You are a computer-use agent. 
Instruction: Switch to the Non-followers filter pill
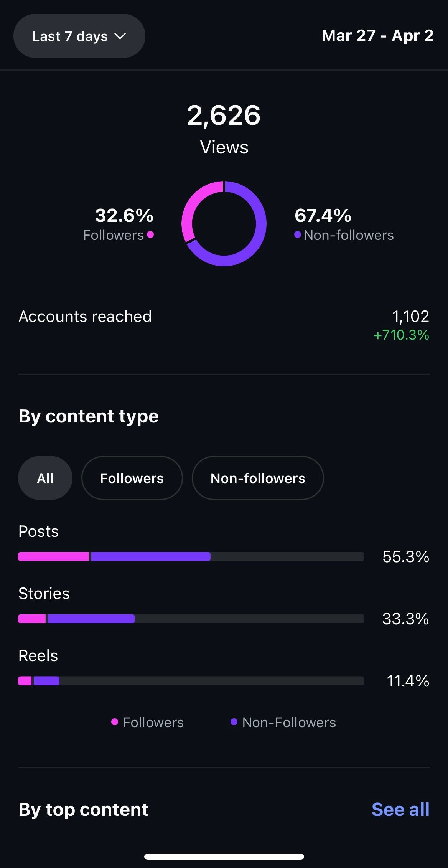pyautogui.click(x=257, y=478)
